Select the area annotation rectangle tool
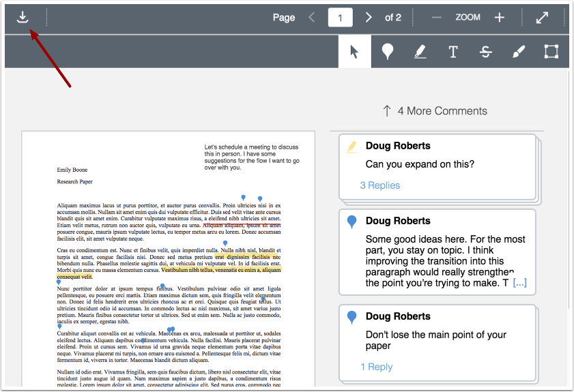574x392 pixels. pyautogui.click(x=551, y=52)
